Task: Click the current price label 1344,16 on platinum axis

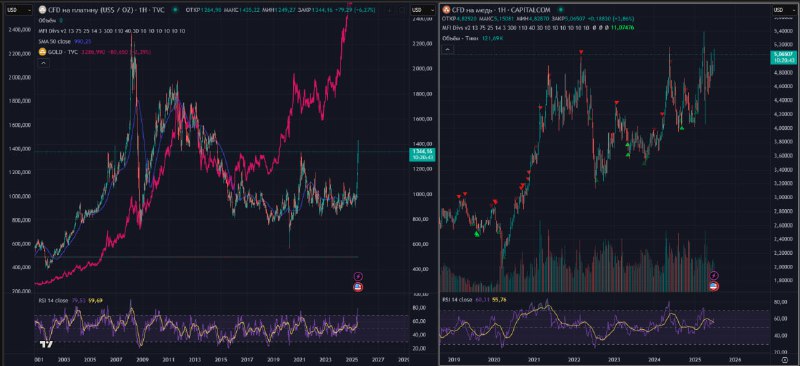Action: pyautogui.click(x=421, y=155)
